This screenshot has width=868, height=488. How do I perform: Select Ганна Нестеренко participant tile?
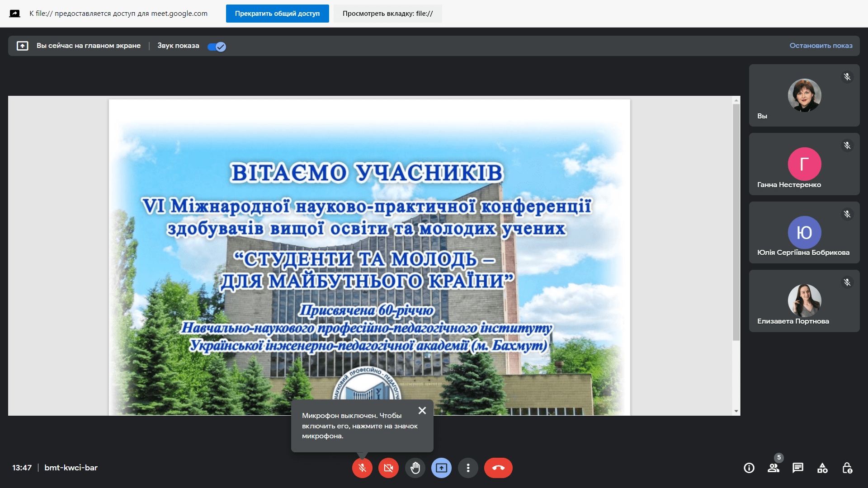804,164
